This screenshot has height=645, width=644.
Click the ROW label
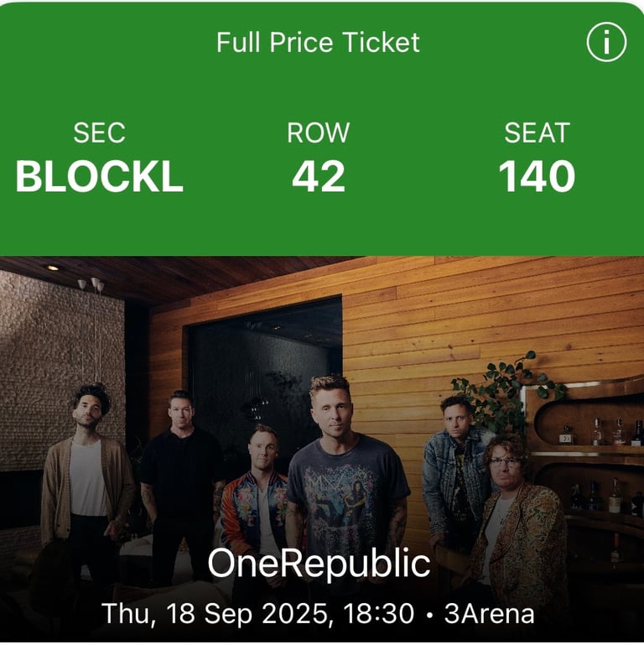click(319, 133)
